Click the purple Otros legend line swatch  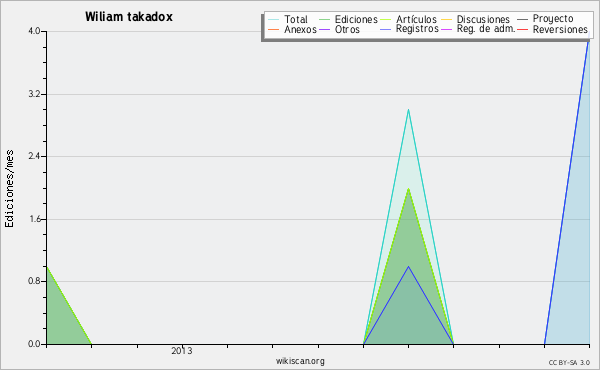[x=324, y=29]
